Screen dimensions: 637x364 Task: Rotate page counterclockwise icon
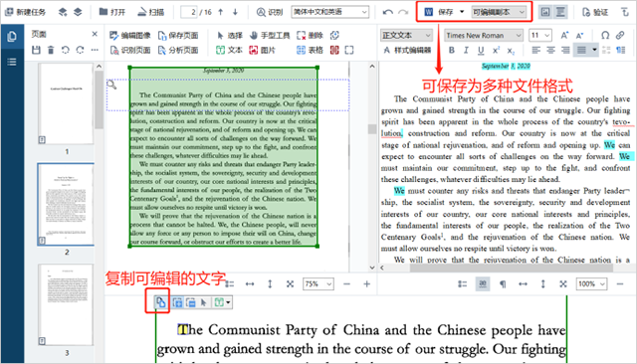pyautogui.click(x=66, y=50)
